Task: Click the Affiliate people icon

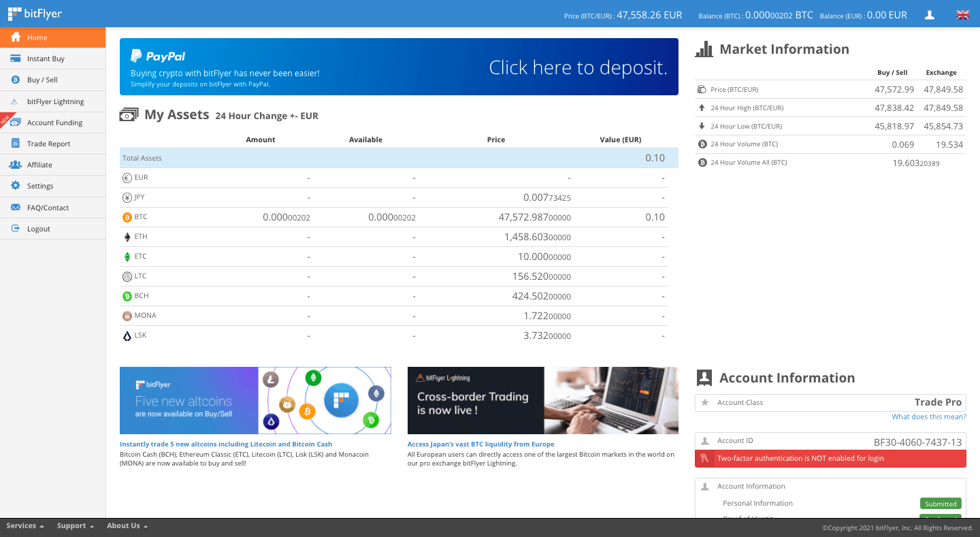Action: tap(15, 165)
